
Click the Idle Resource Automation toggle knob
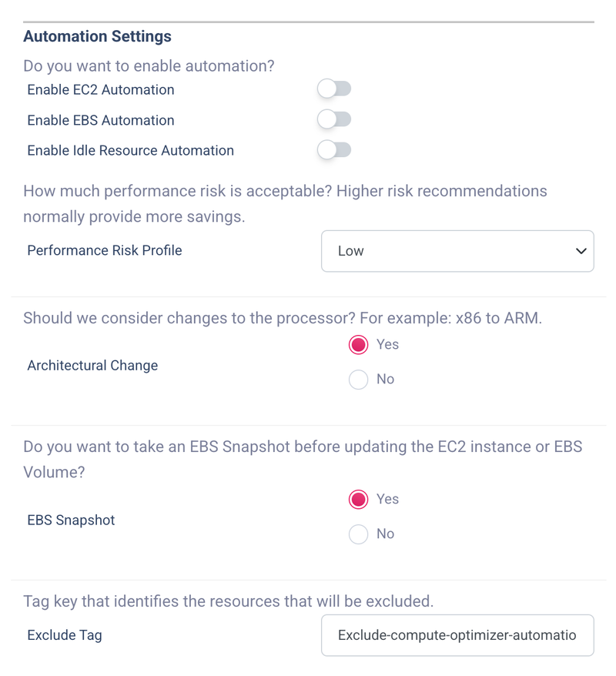(326, 150)
